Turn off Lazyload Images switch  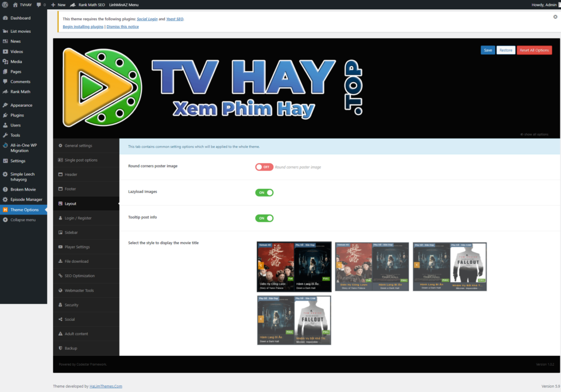click(264, 192)
